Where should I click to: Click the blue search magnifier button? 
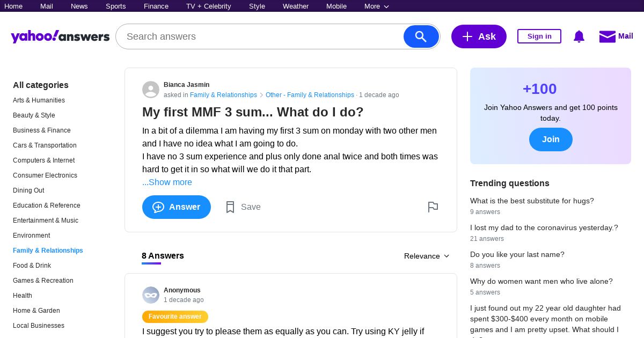(x=421, y=36)
